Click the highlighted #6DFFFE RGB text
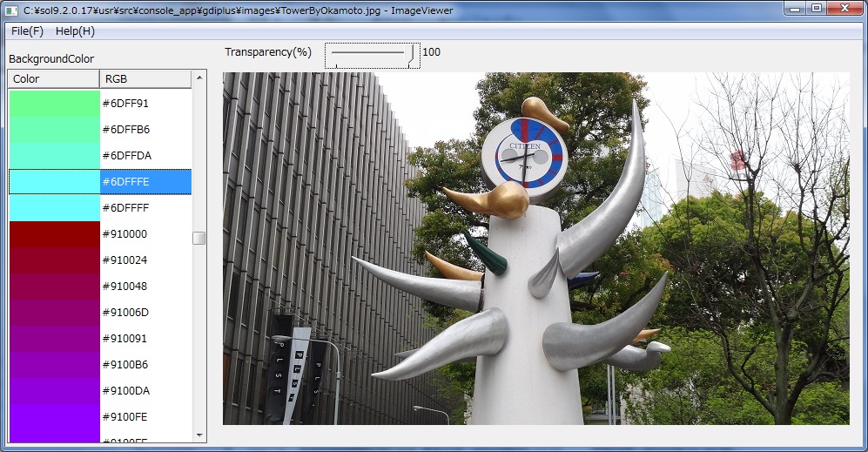 [x=125, y=182]
